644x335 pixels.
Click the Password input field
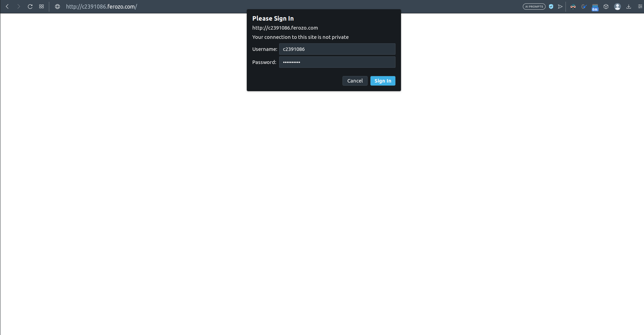337,62
